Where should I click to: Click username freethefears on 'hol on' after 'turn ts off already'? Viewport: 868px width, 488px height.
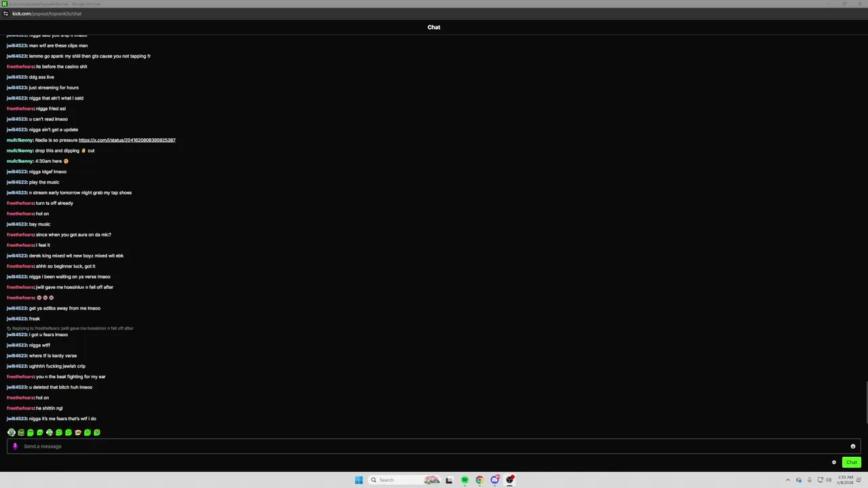click(x=20, y=213)
